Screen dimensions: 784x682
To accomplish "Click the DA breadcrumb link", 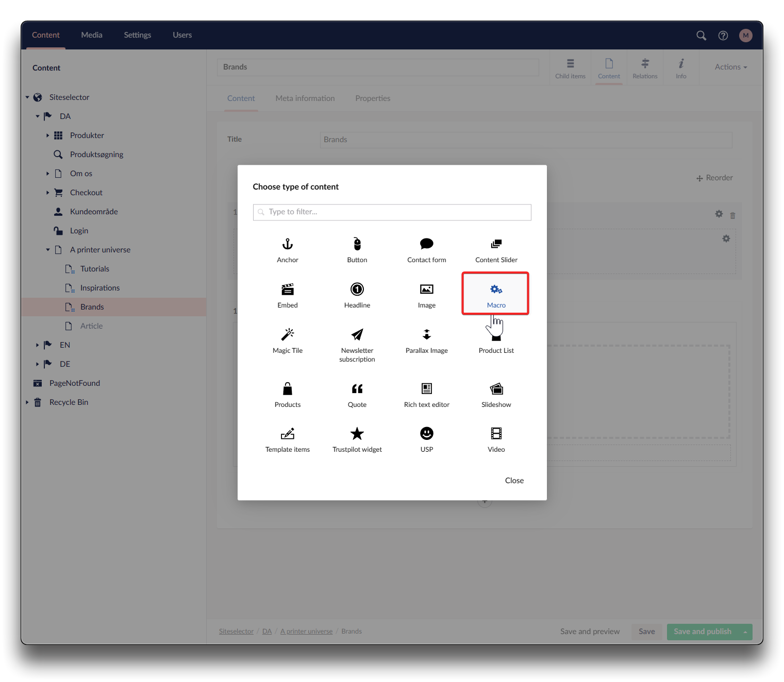I will click(x=266, y=632).
